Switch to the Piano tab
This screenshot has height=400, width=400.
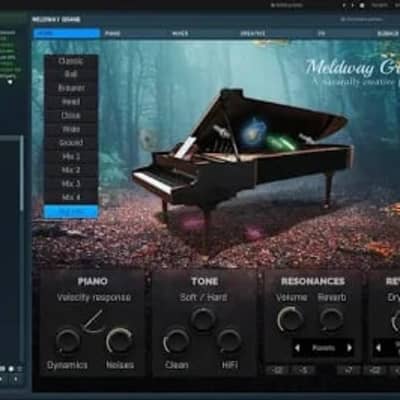[x=112, y=34]
